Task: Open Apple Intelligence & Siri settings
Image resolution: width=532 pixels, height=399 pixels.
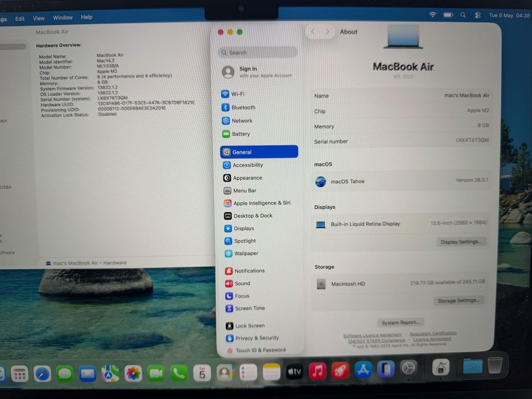Action: point(257,203)
